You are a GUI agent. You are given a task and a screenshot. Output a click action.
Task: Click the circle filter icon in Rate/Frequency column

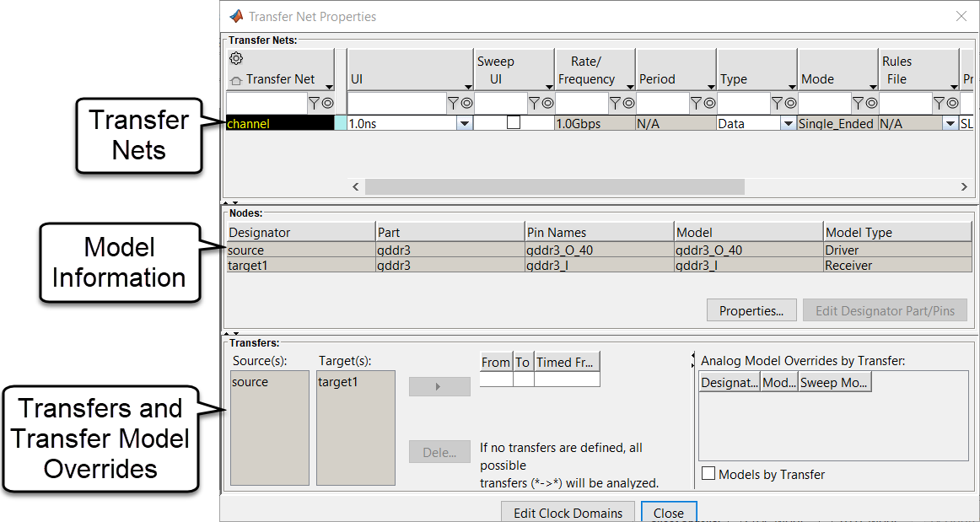pyautogui.click(x=628, y=103)
